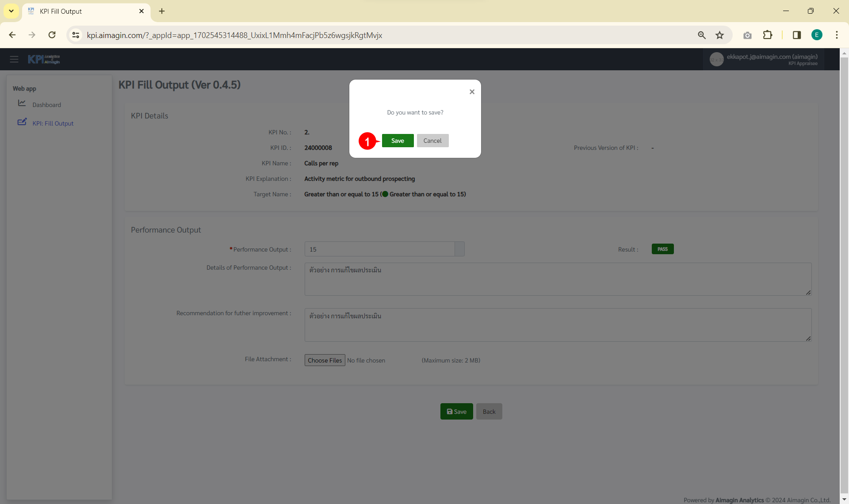Click the KPI Aimagin logo
Image resolution: width=849 pixels, height=504 pixels.
[44, 59]
